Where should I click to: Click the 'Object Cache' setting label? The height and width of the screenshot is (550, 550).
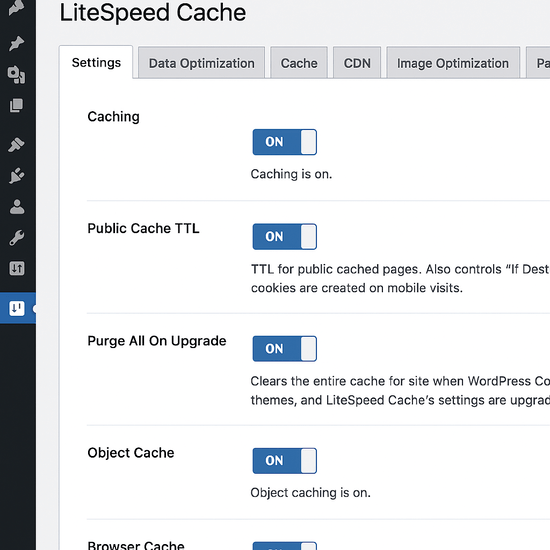pyautogui.click(x=130, y=453)
